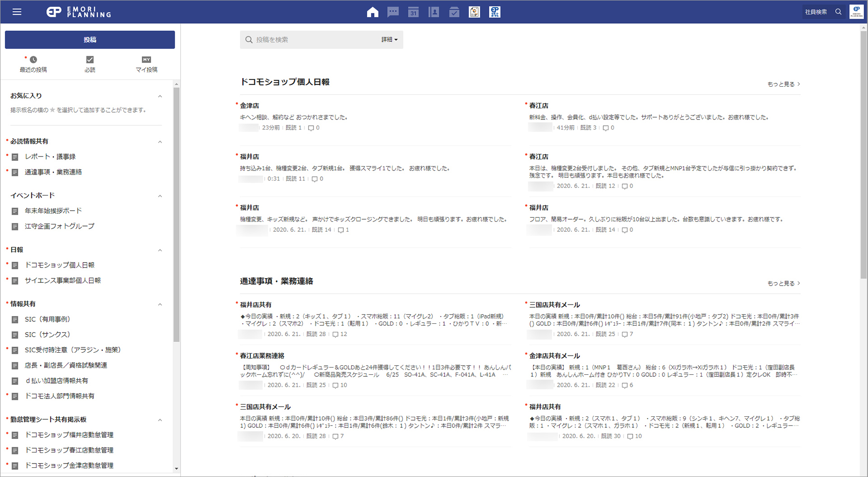Viewport: 868px width, 477px height.
Task: Collapse the お気に入り section
Action: pos(160,96)
